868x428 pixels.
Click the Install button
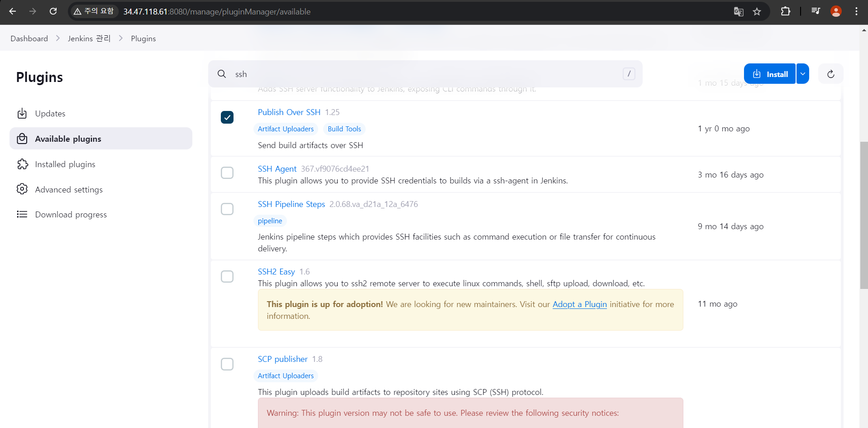[770, 74]
